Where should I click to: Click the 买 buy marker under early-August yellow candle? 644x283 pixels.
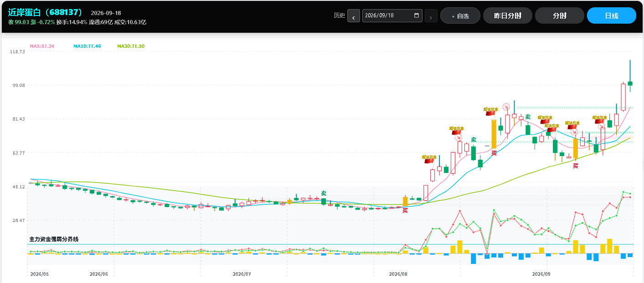click(405, 210)
